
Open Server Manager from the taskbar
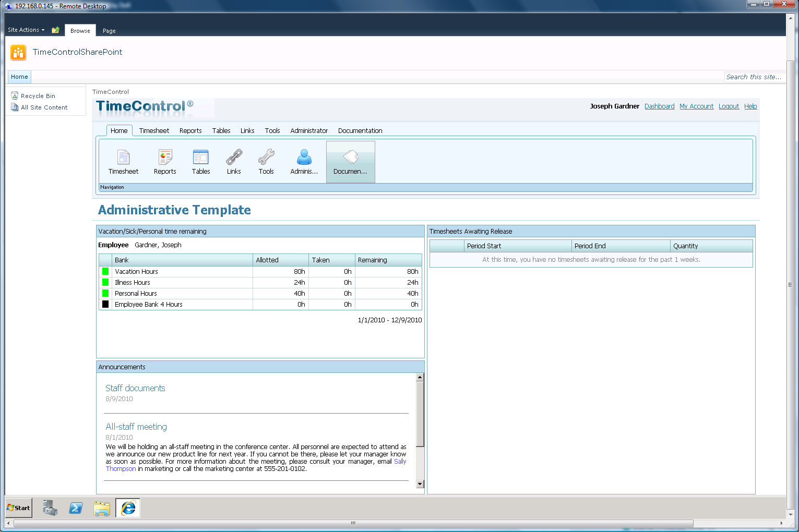pyautogui.click(x=50, y=507)
